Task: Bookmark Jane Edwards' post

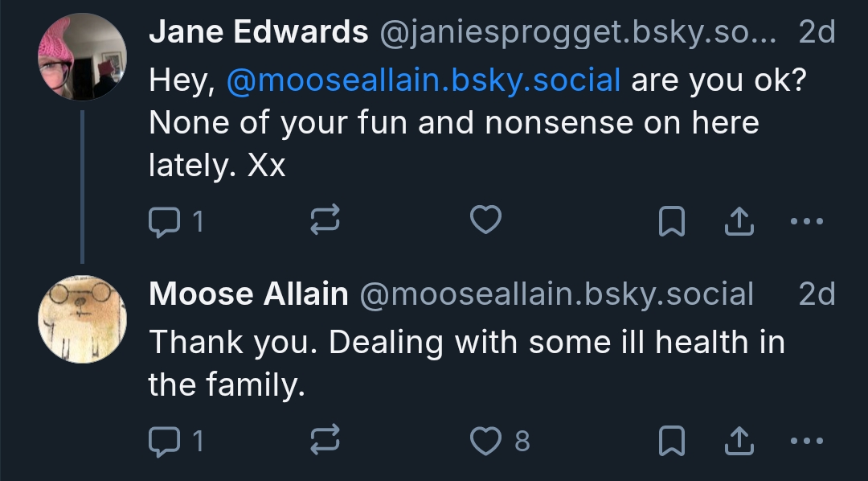Action: tap(671, 221)
